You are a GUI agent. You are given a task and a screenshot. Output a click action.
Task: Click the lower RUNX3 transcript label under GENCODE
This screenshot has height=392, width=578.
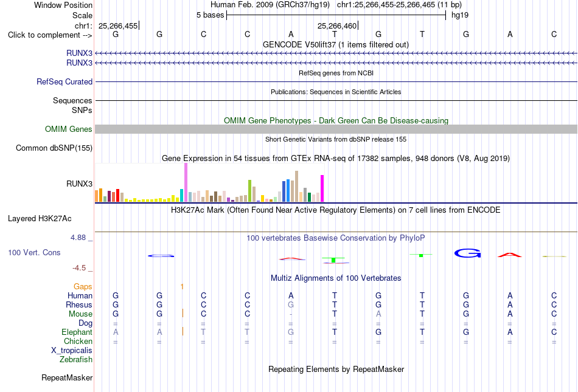79,63
